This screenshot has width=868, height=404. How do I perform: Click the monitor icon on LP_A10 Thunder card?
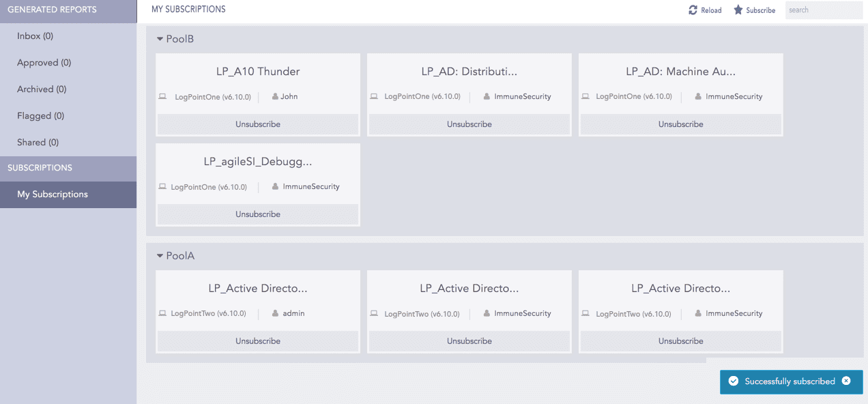pos(162,97)
